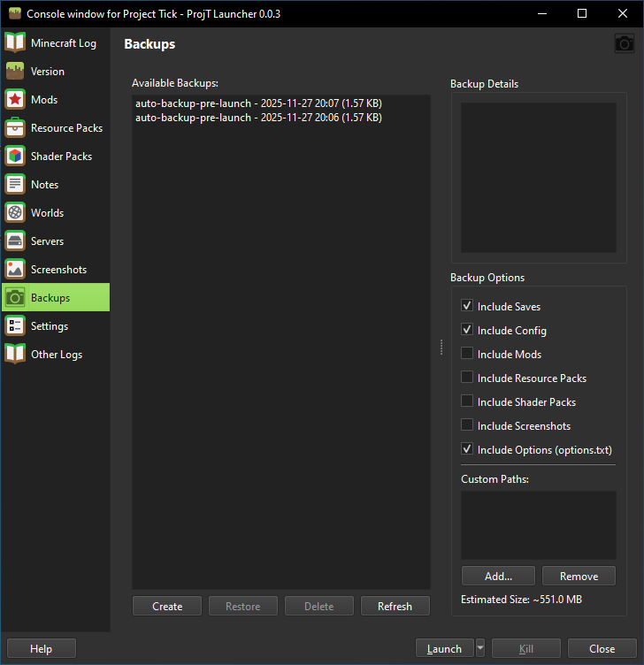
Task: Go to Resource Packs page
Action: (56, 127)
